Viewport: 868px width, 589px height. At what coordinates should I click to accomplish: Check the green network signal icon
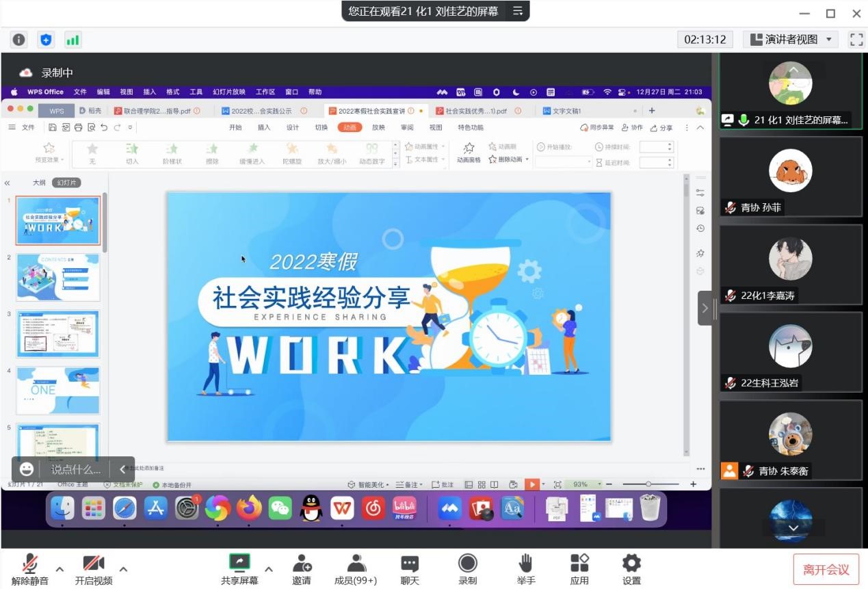[x=73, y=40]
